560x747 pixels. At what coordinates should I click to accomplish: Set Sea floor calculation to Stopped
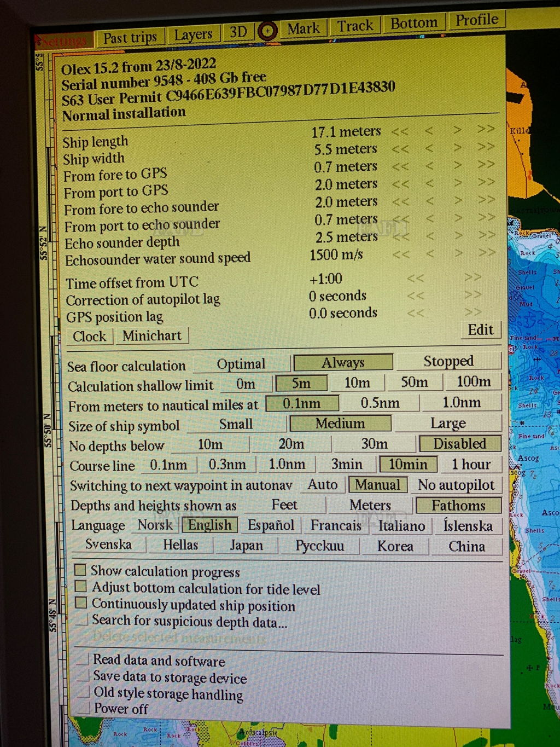click(x=448, y=361)
